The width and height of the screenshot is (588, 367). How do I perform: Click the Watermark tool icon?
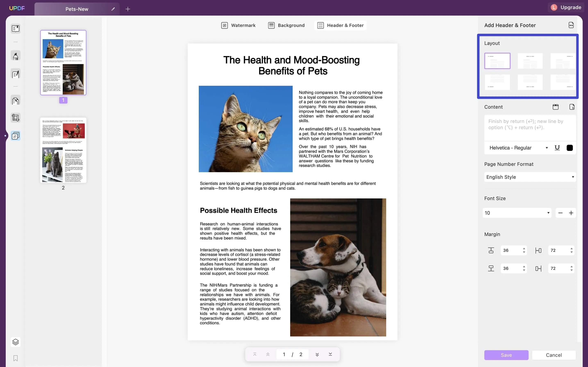point(224,25)
